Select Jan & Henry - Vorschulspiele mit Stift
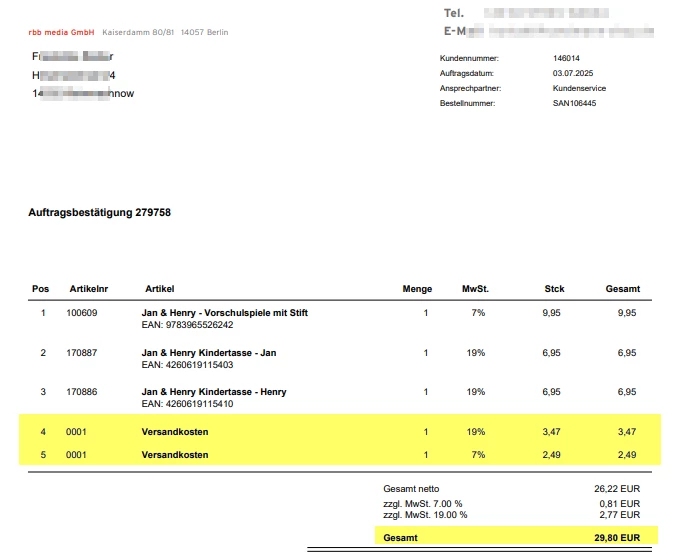Viewport: 690px width, 560px height. point(224,313)
